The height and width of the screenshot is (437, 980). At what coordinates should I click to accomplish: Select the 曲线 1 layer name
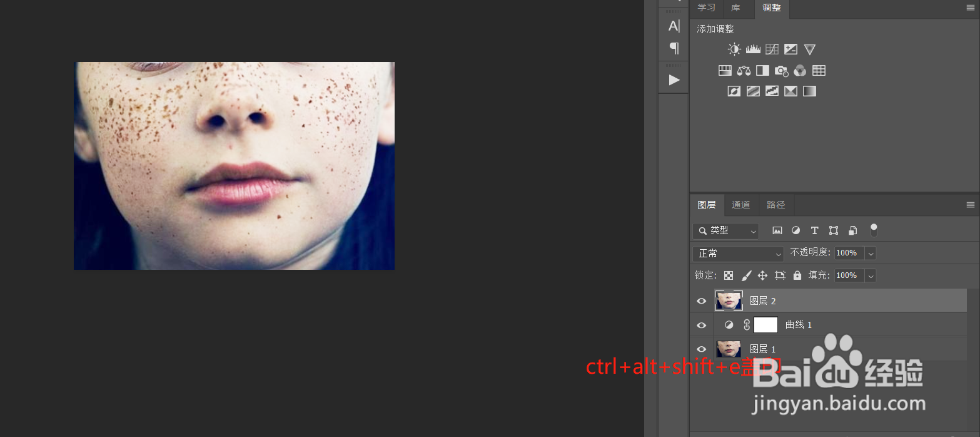(799, 325)
